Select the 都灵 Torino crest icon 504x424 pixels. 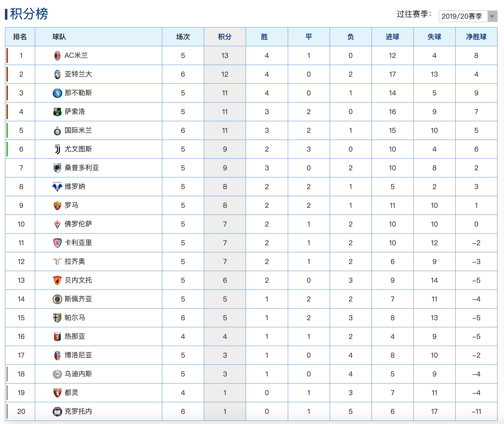57,393
